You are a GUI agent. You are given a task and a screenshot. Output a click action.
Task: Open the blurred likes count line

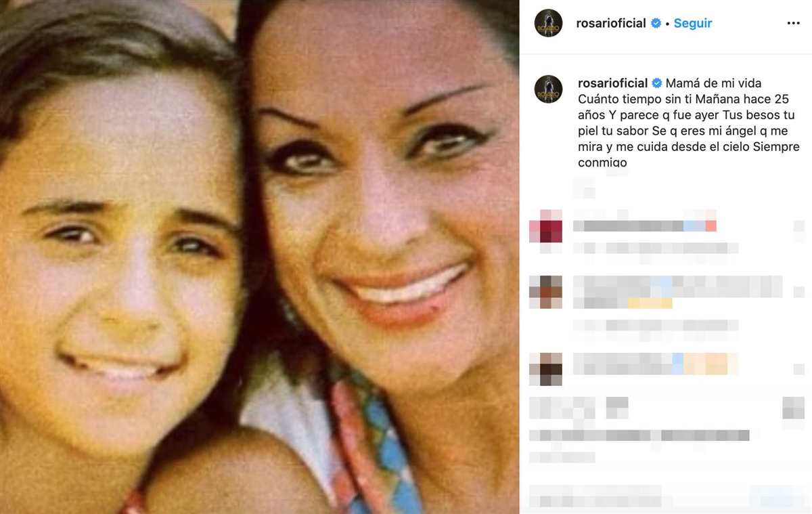tap(639, 435)
